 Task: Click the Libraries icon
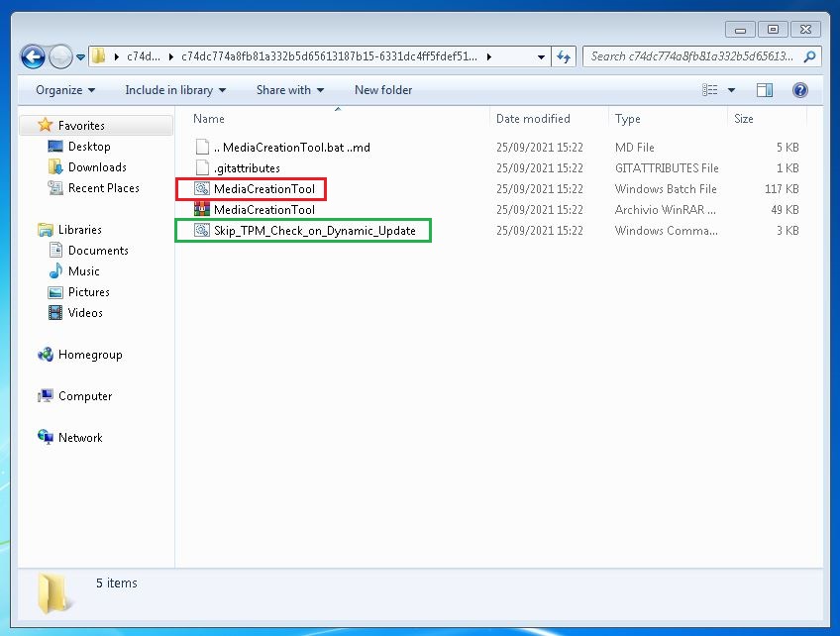coord(46,229)
